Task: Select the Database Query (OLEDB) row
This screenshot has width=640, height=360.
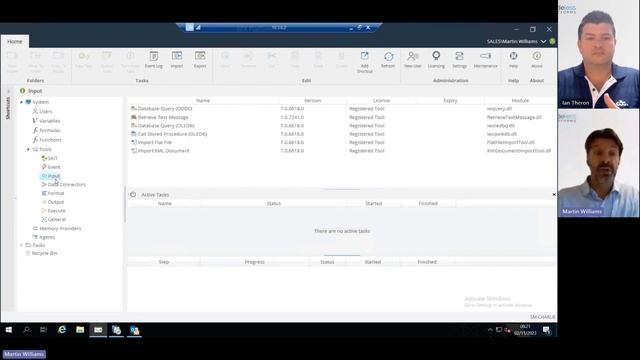Action: pos(342,126)
